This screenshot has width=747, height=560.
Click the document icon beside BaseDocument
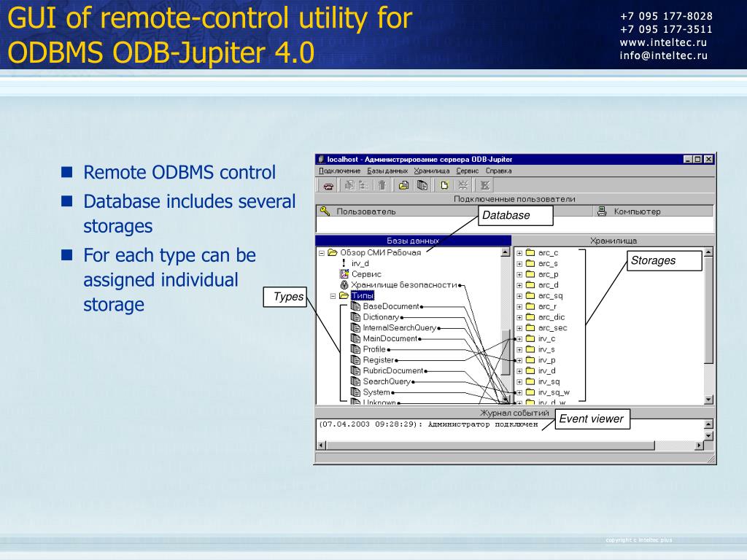(355, 306)
